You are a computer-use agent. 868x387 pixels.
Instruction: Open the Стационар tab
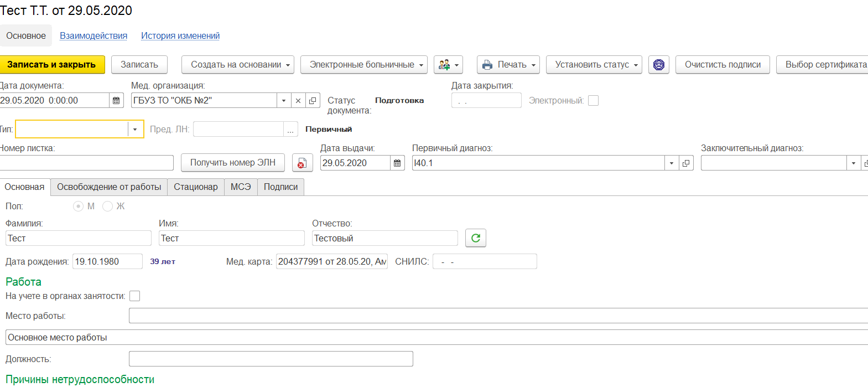coord(196,187)
